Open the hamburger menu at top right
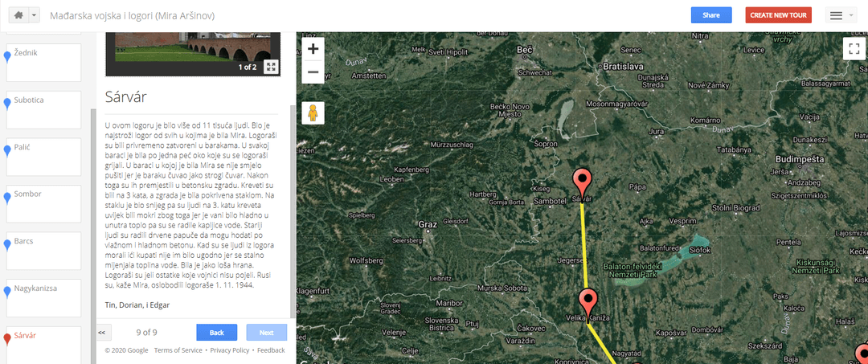This screenshot has height=364, width=868. (841, 15)
